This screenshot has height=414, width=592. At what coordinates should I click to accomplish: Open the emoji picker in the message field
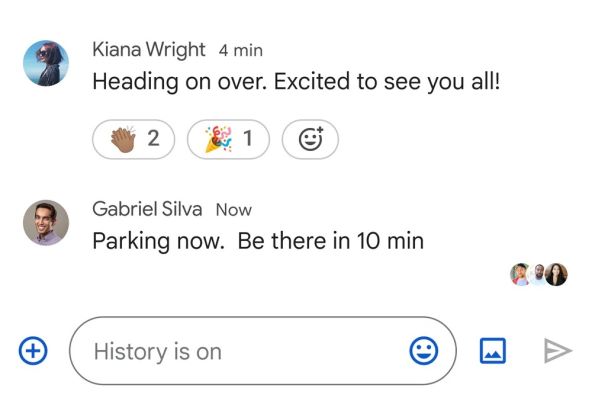(424, 351)
